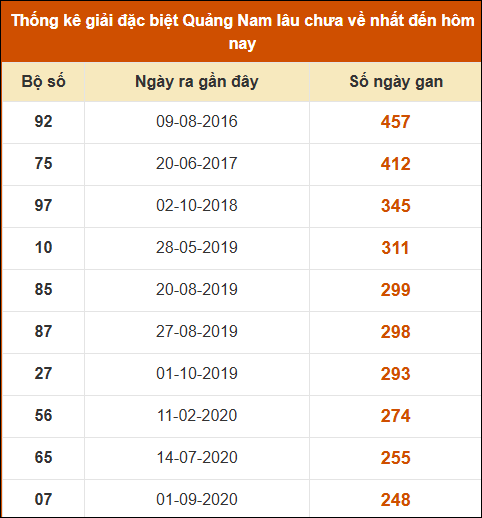Click the date 28-05-2019

[197, 247]
